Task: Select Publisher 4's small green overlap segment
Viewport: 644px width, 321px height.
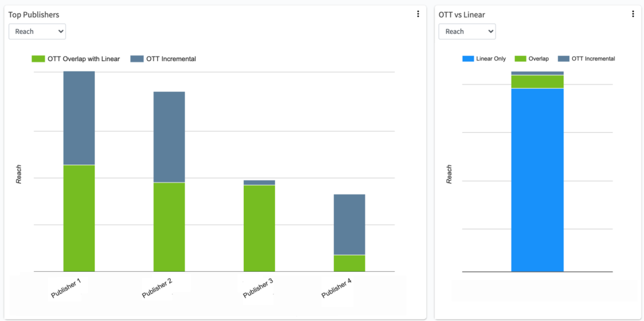Action: [349, 263]
